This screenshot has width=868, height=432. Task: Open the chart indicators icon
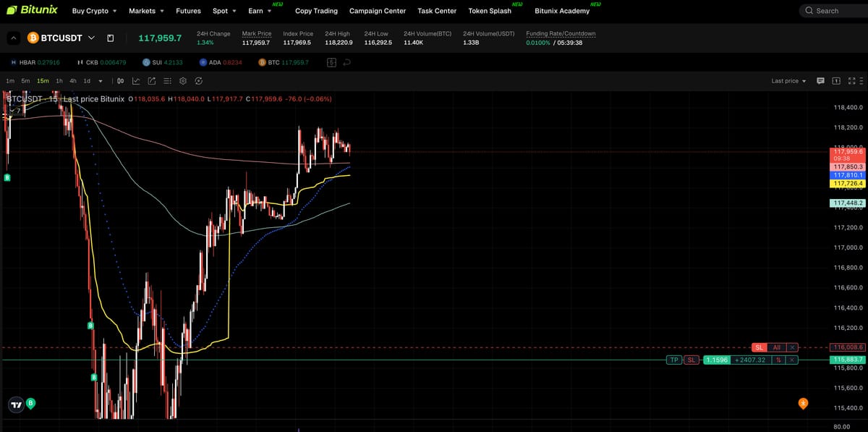pos(136,81)
